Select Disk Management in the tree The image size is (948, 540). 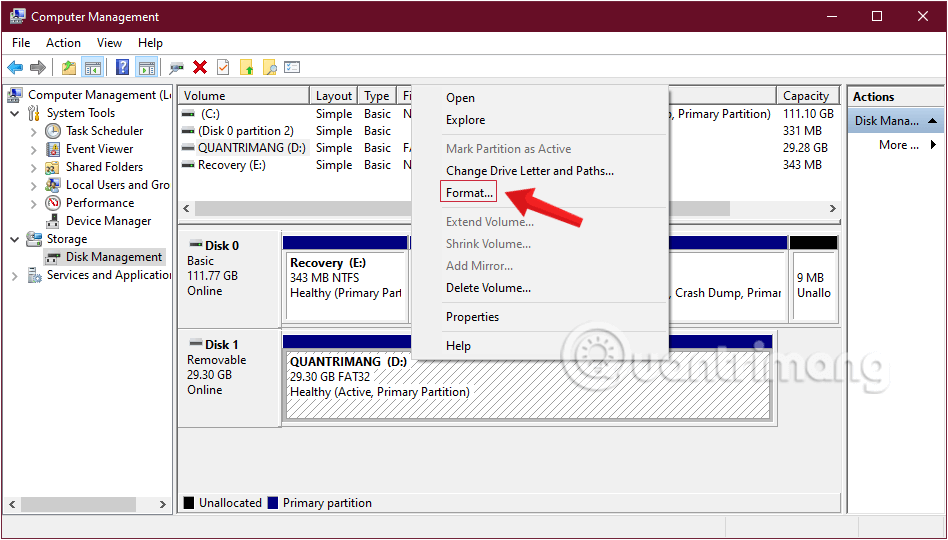point(114,257)
